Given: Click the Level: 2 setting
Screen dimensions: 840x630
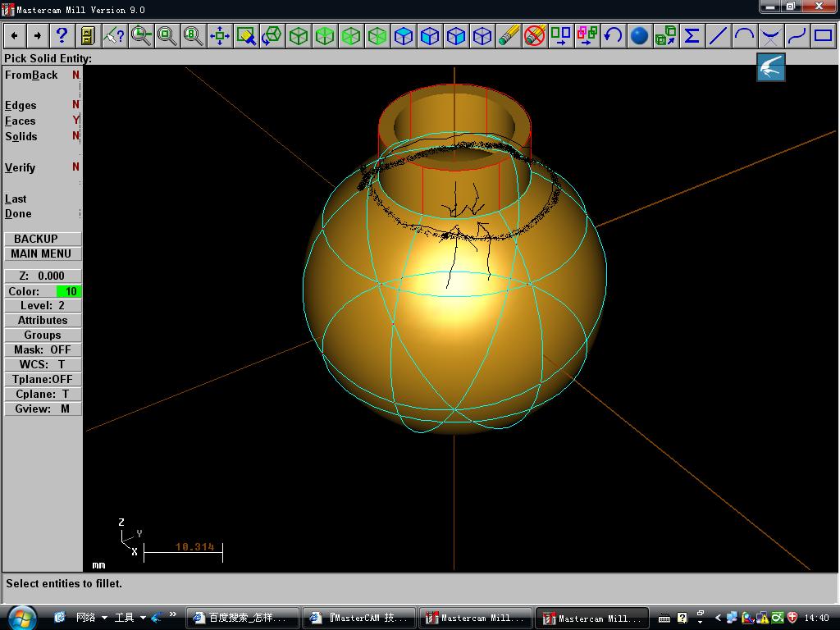Looking at the screenshot, I should (x=43, y=305).
